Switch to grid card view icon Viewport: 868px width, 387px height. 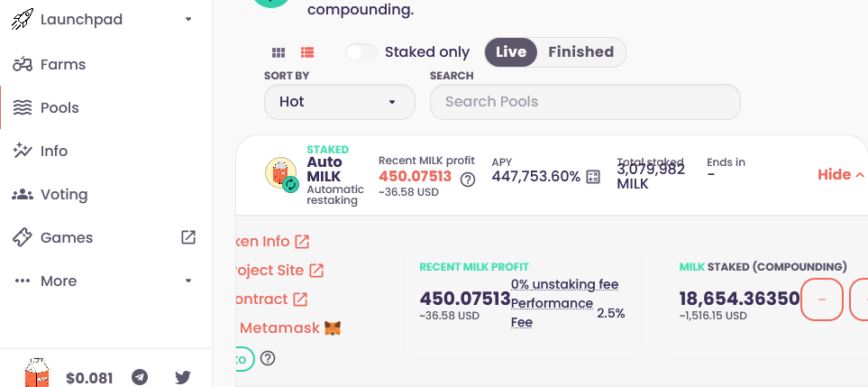click(x=279, y=52)
